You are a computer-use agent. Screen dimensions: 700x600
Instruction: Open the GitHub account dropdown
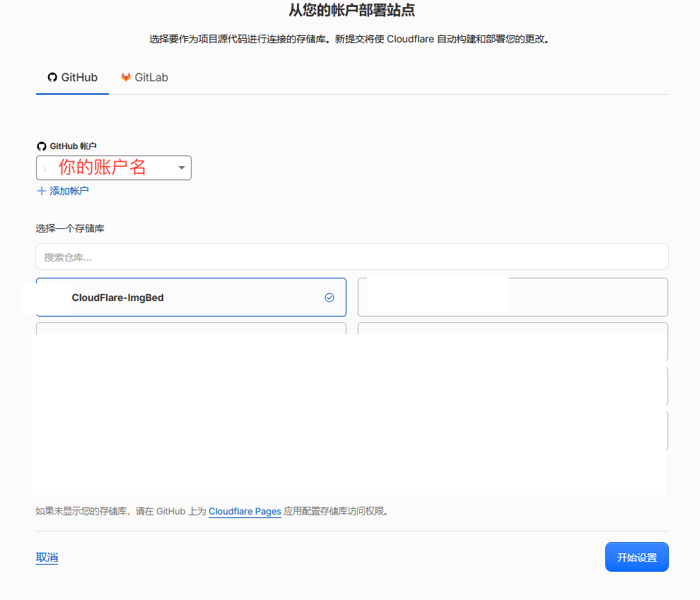click(x=114, y=167)
